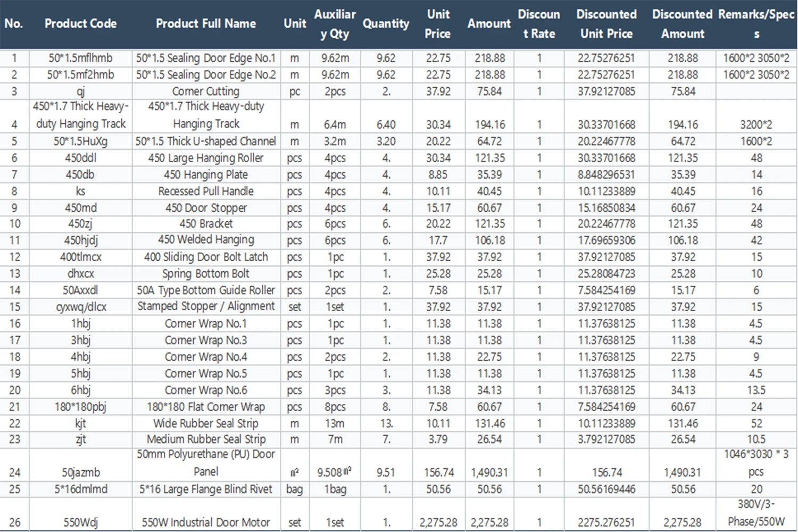Screen dimensions: 798x532
Task: Click the 'Corner Cutting' product name
Action: (206, 92)
